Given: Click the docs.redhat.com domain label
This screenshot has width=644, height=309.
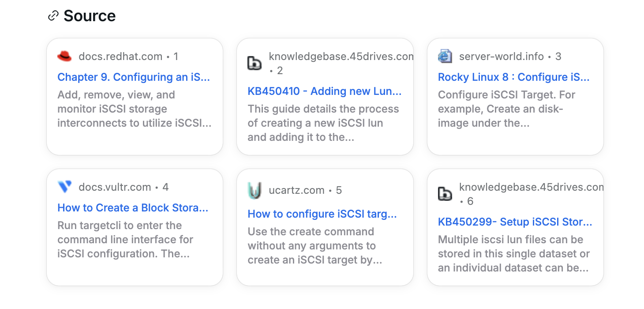Looking at the screenshot, I should tap(120, 57).
